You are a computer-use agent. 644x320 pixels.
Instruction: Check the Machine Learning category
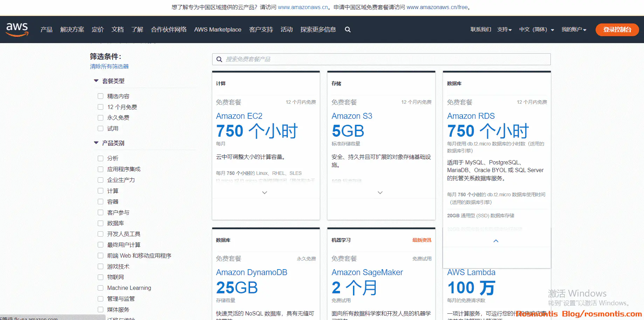(101, 288)
